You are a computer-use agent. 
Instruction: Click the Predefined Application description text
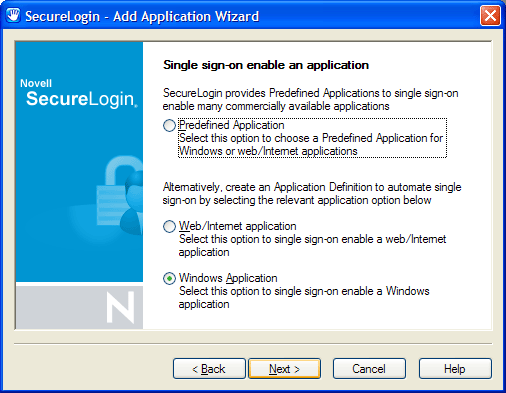coord(311,145)
